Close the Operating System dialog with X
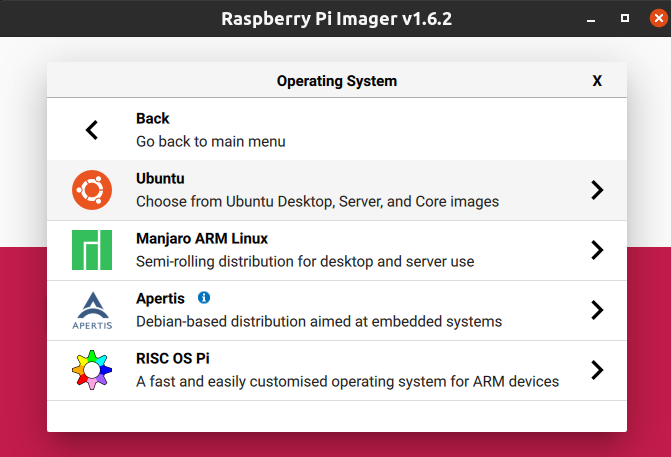671x457 pixels. tap(597, 80)
